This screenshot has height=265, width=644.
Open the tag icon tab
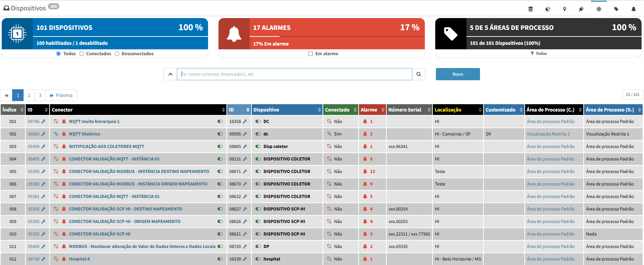coord(616,9)
